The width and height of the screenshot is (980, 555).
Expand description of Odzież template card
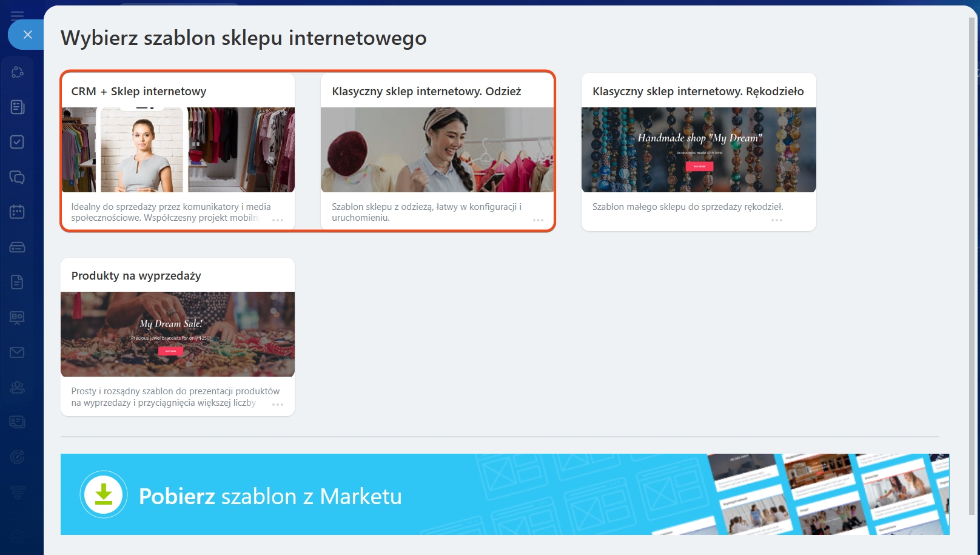538,220
